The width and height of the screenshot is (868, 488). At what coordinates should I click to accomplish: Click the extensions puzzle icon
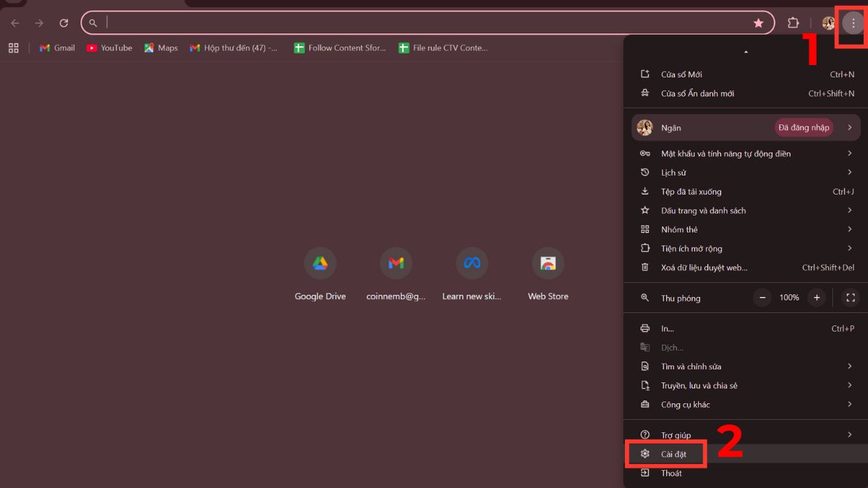(x=793, y=22)
